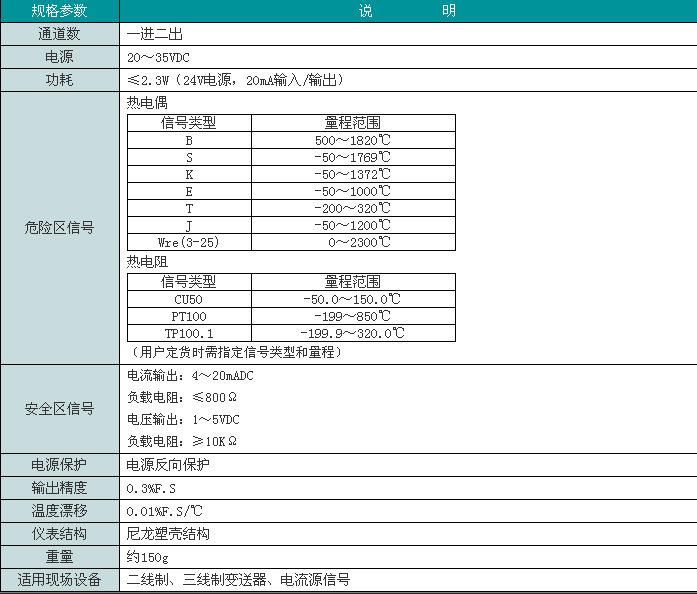Screen dimensions: 697x594
Task: Click the 0.01%F.S/℃ temperature drift value
Action: pos(166,511)
